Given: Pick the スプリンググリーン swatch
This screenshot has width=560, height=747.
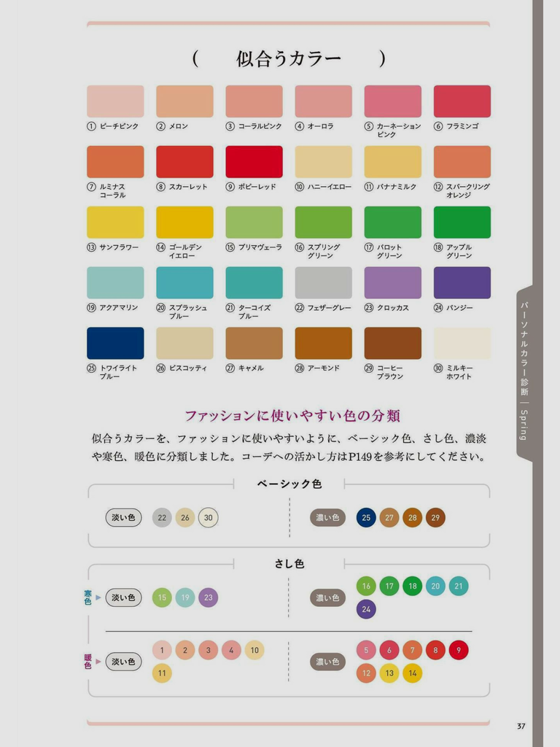Looking at the screenshot, I should point(323,222).
